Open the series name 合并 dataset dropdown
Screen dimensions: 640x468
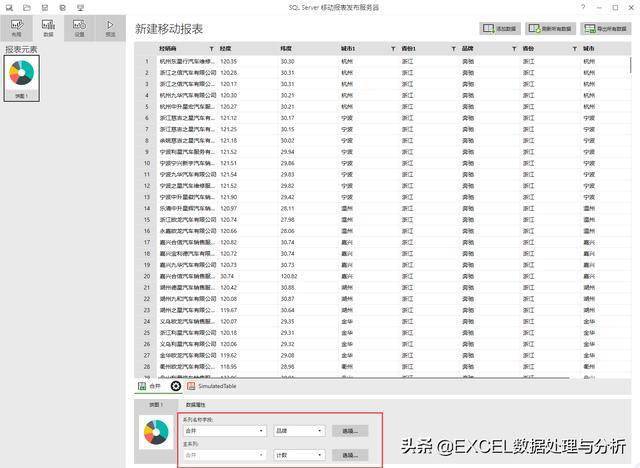pos(224,431)
